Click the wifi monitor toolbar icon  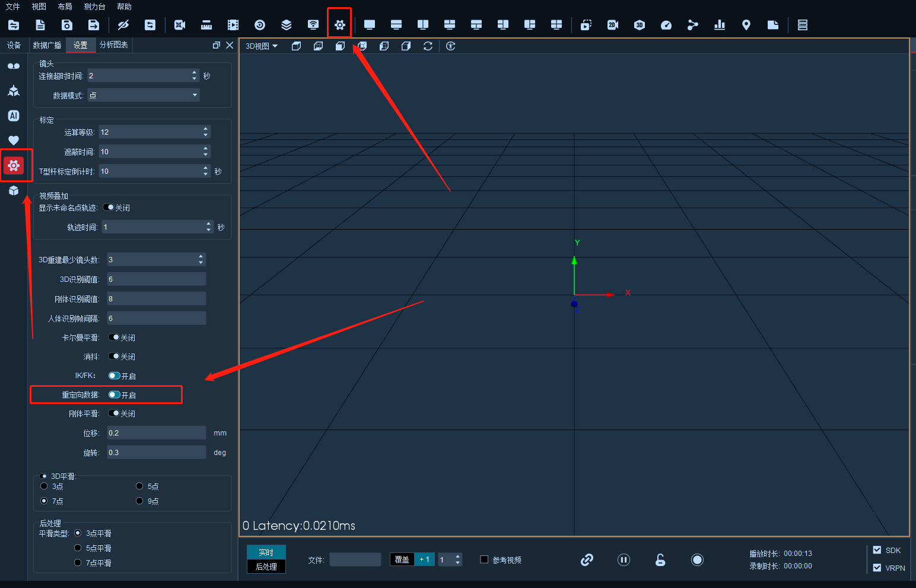(313, 25)
